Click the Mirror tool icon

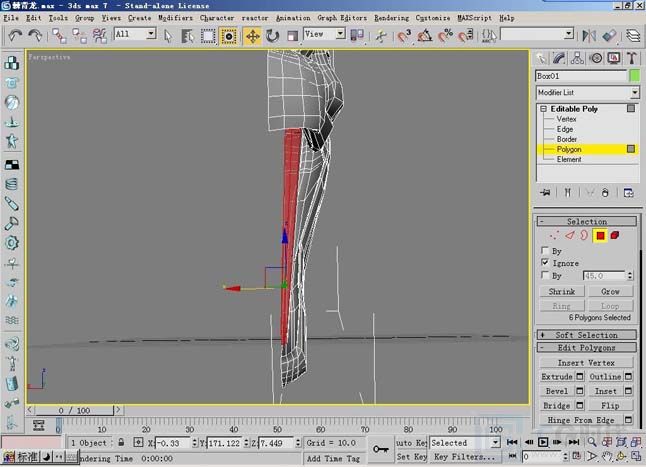coord(589,36)
